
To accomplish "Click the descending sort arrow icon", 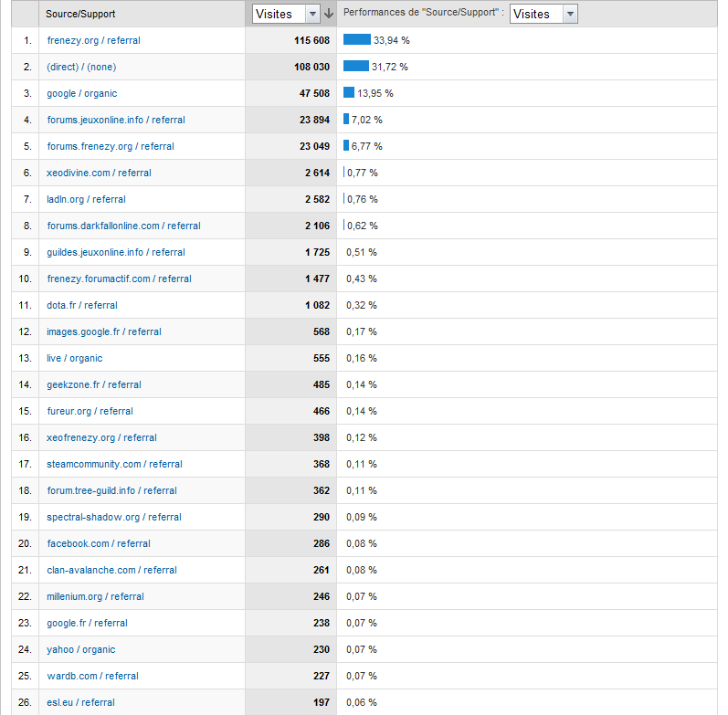I will point(329,14).
